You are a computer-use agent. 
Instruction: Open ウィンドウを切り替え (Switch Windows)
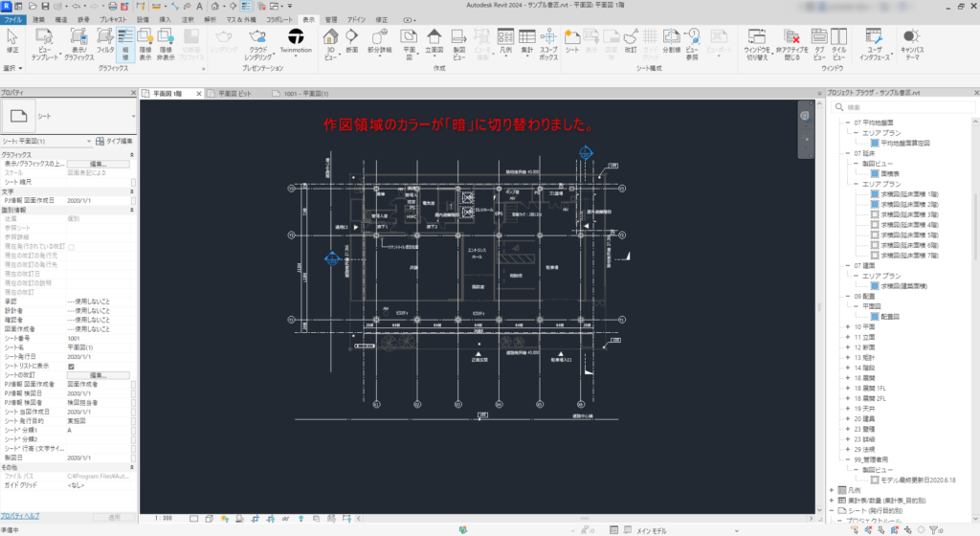(756, 44)
